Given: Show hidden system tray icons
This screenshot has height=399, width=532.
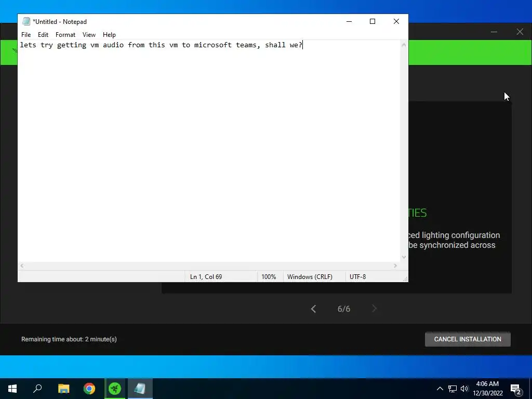Looking at the screenshot, I should [440, 389].
